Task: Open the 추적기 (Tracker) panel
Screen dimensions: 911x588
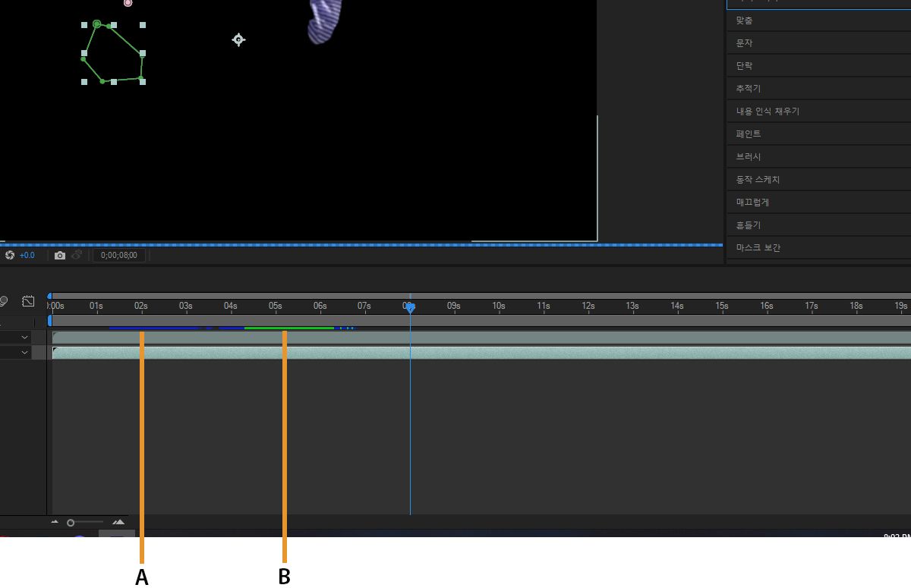Action: (x=818, y=89)
